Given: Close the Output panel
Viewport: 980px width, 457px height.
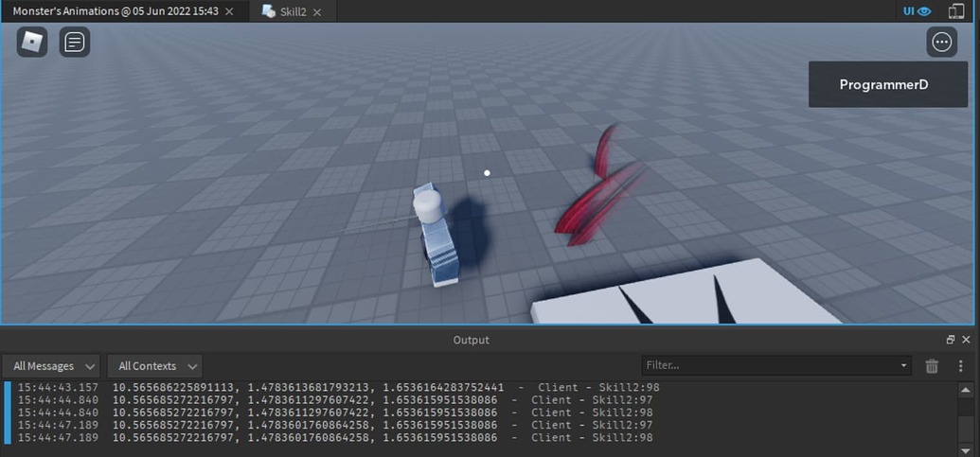Looking at the screenshot, I should pos(966,340).
